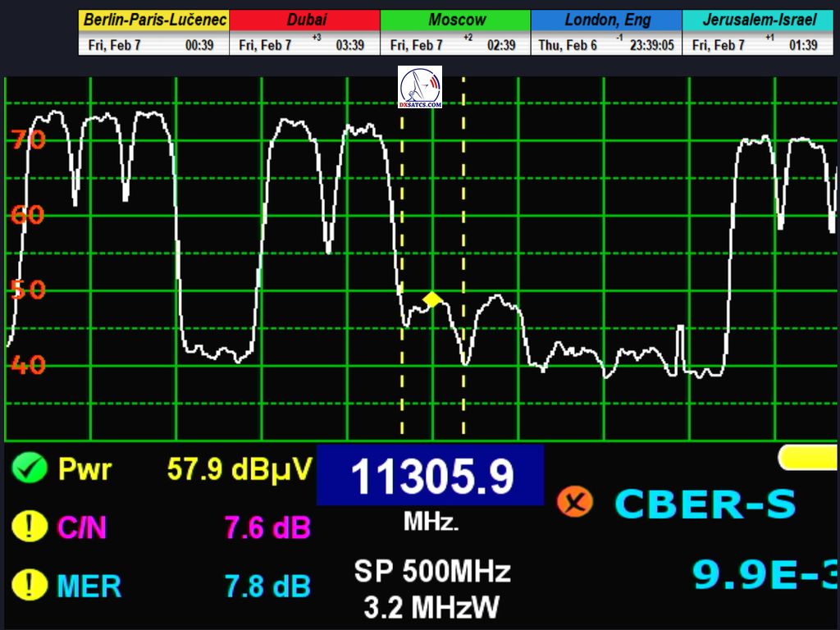This screenshot has width=840, height=630.
Task: Choose the London, Eng clock header
Action: click(606, 21)
